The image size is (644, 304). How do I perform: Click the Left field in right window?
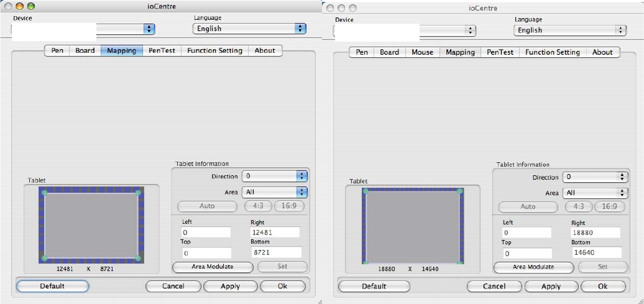pos(527,233)
